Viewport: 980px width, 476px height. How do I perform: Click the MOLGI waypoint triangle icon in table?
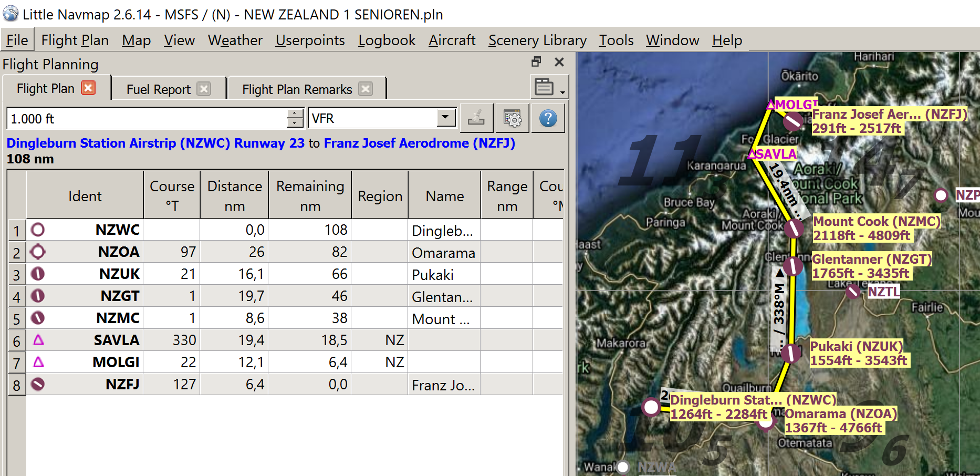point(38,362)
